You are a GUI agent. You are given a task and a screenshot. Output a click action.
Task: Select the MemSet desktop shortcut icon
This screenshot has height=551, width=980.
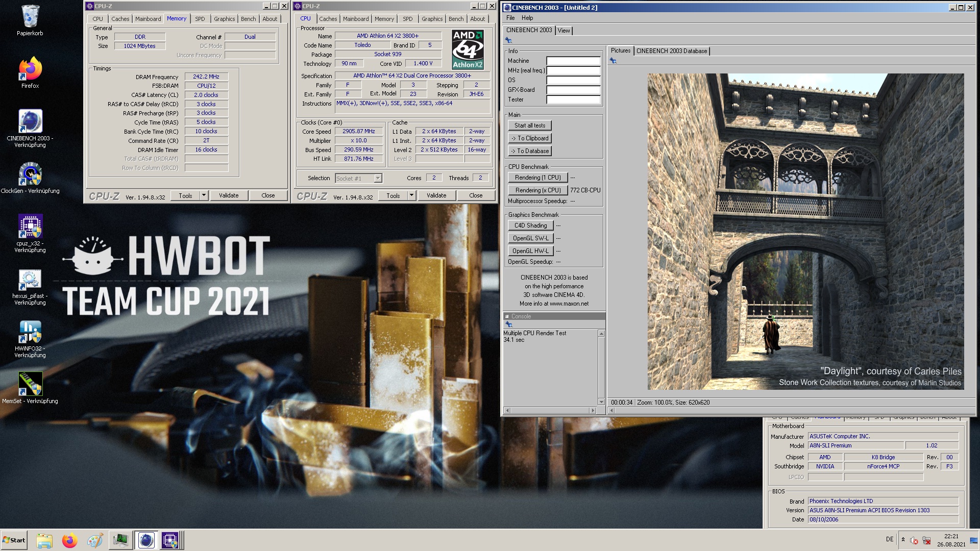(30, 384)
